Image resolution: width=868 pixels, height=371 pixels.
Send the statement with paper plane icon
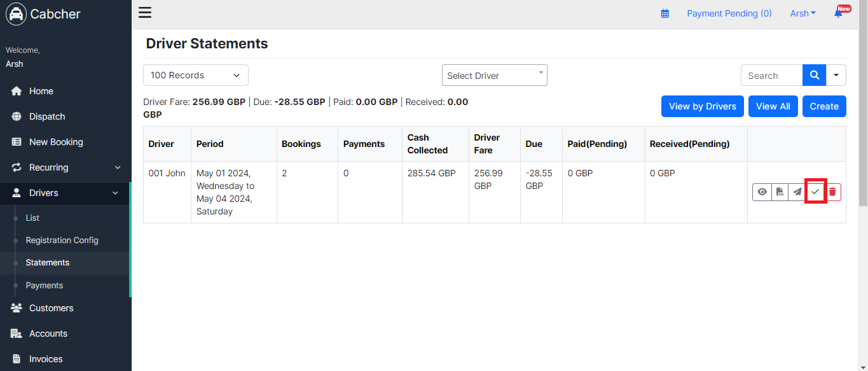pyautogui.click(x=797, y=192)
